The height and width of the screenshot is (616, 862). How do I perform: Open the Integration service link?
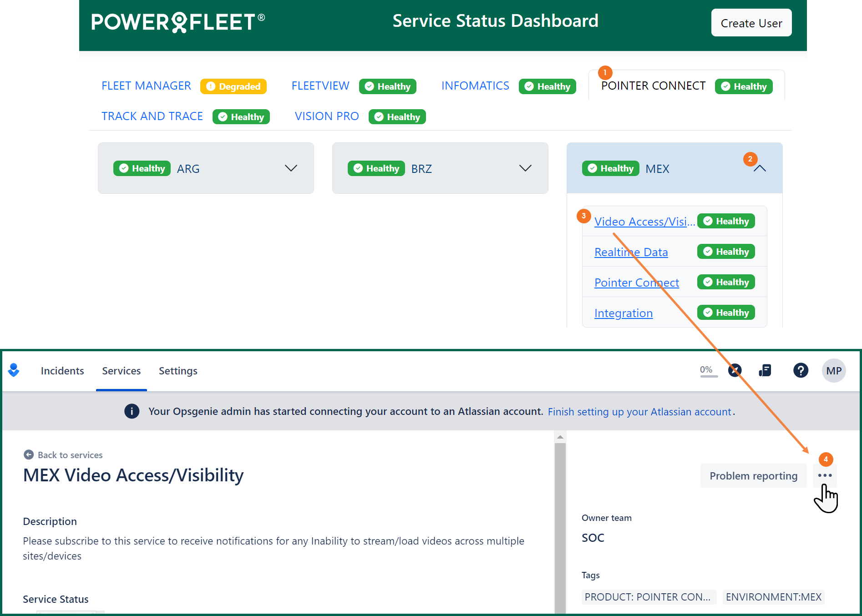point(624,313)
